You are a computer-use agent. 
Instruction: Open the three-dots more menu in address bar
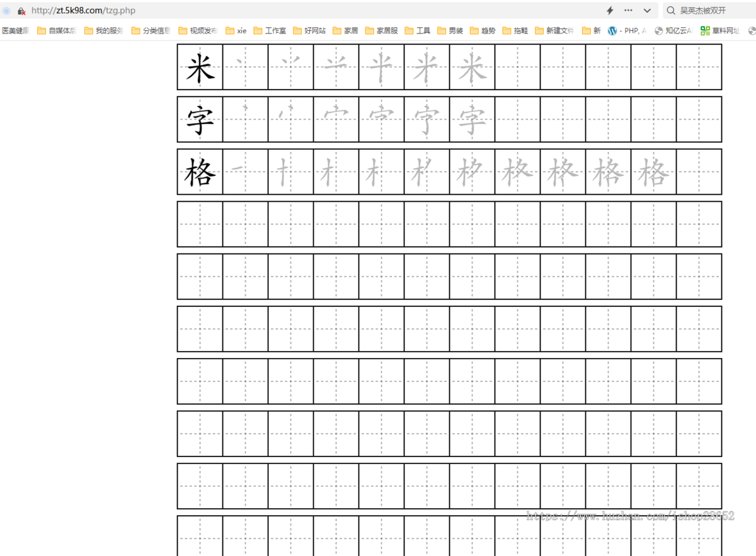tap(628, 11)
